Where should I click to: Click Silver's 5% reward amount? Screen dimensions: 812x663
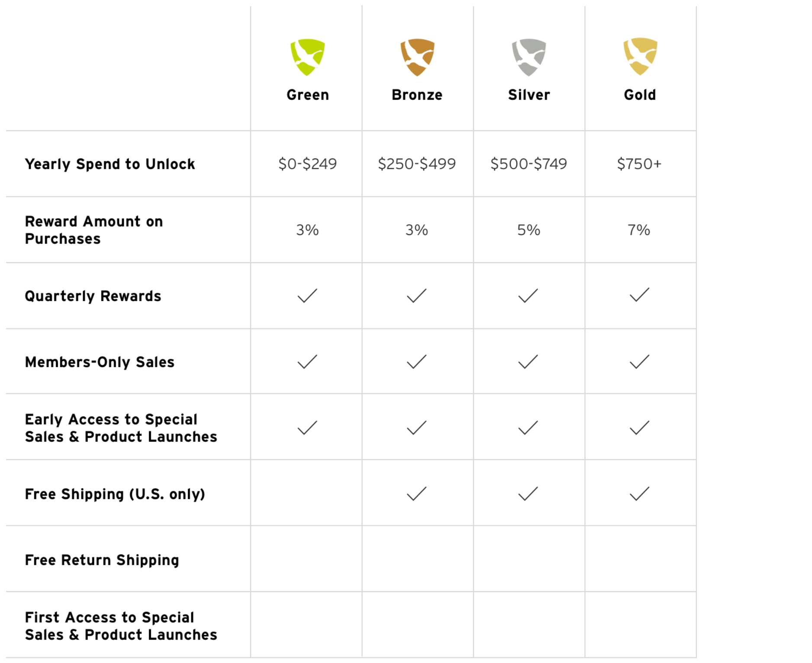pos(528,230)
